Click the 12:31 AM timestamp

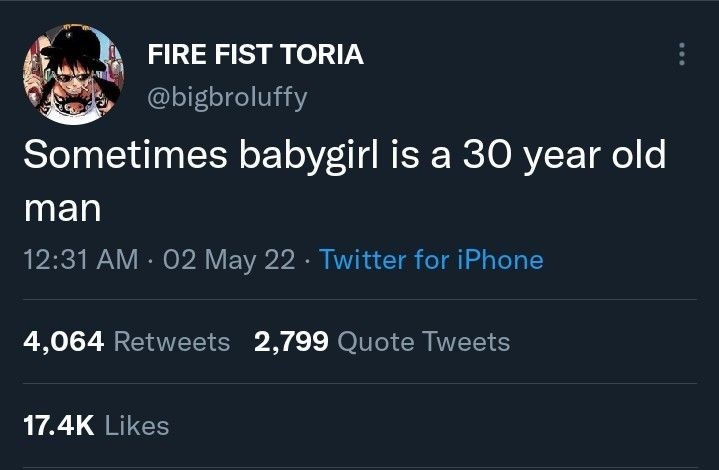tap(79, 260)
